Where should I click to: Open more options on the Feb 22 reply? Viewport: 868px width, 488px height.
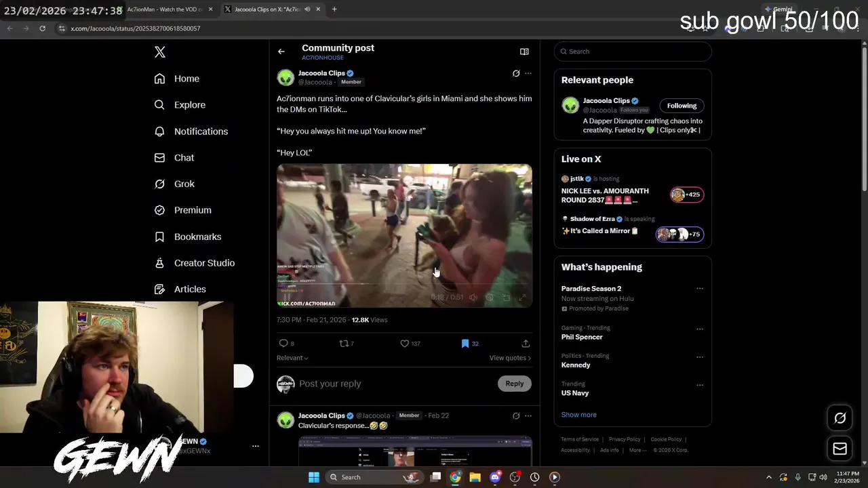(528, 415)
